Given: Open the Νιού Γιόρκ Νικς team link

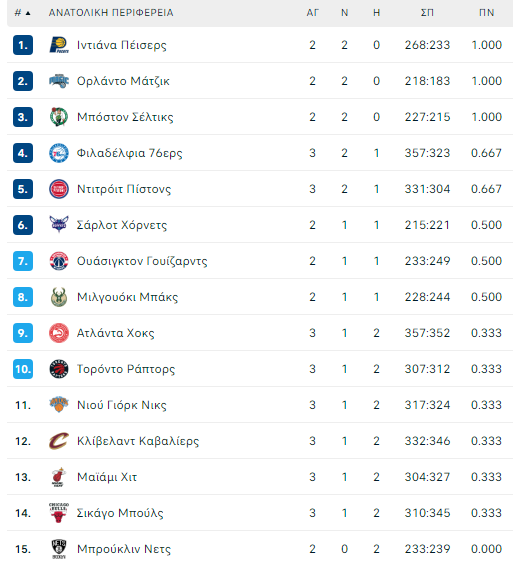Looking at the screenshot, I should (x=122, y=405).
